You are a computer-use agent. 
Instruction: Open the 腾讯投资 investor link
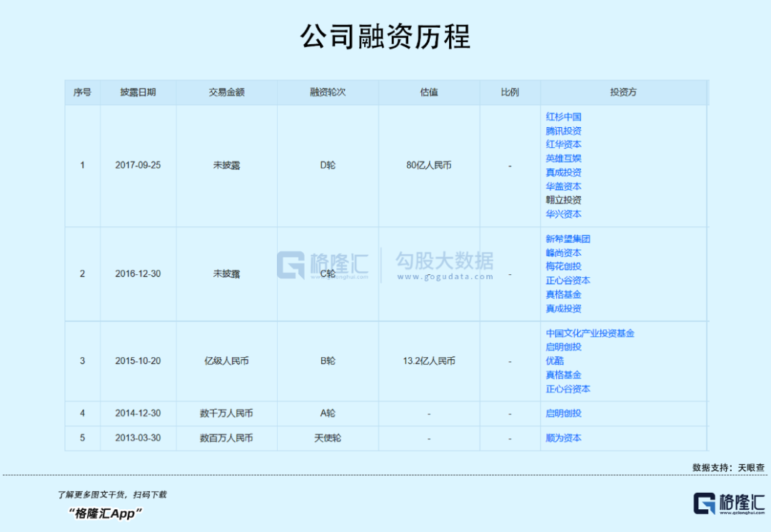pyautogui.click(x=563, y=131)
